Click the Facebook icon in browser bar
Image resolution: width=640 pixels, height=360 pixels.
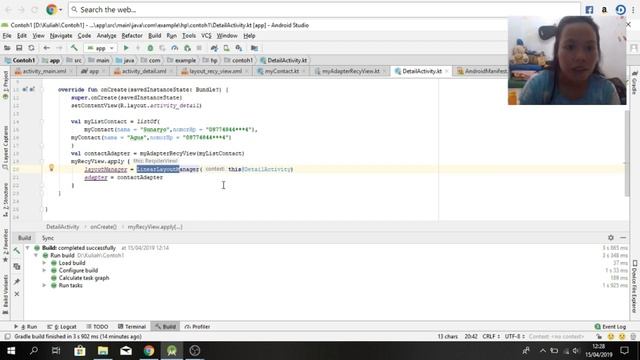[589, 10]
